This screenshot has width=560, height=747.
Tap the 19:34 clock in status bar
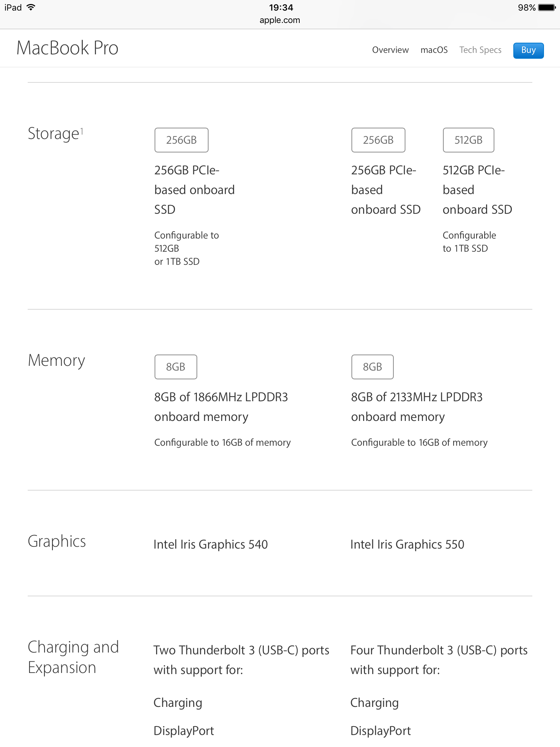point(281,7)
